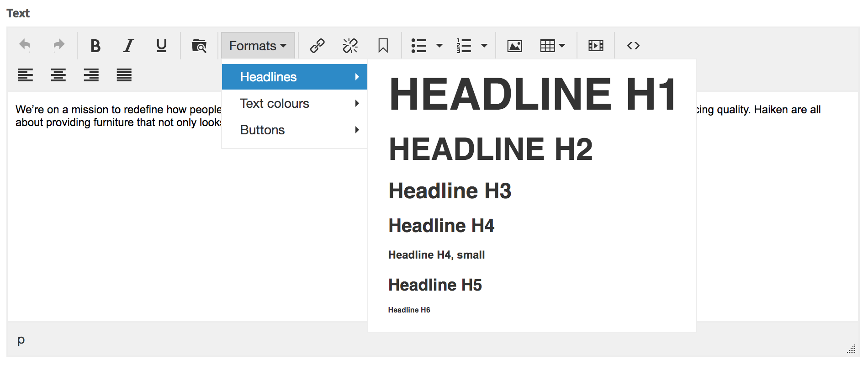Screen dimensions: 868x371
Task: Open numbered list style dropdown arrow
Action: [484, 46]
